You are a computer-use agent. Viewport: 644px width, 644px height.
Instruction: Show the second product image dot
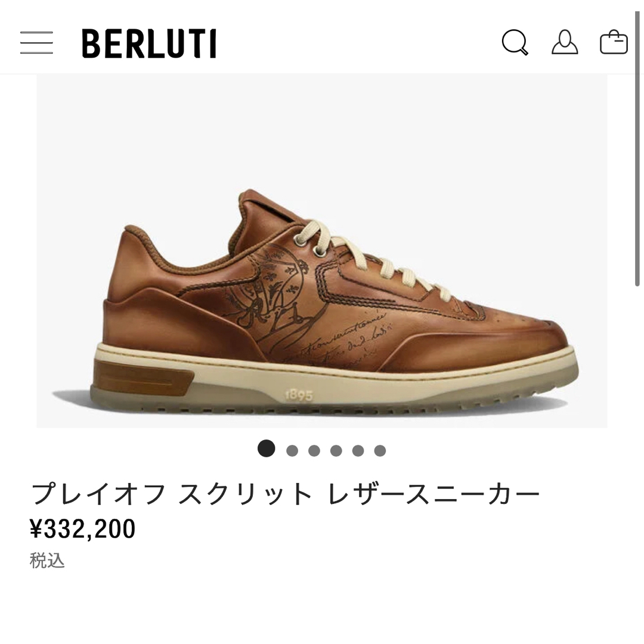click(x=292, y=451)
